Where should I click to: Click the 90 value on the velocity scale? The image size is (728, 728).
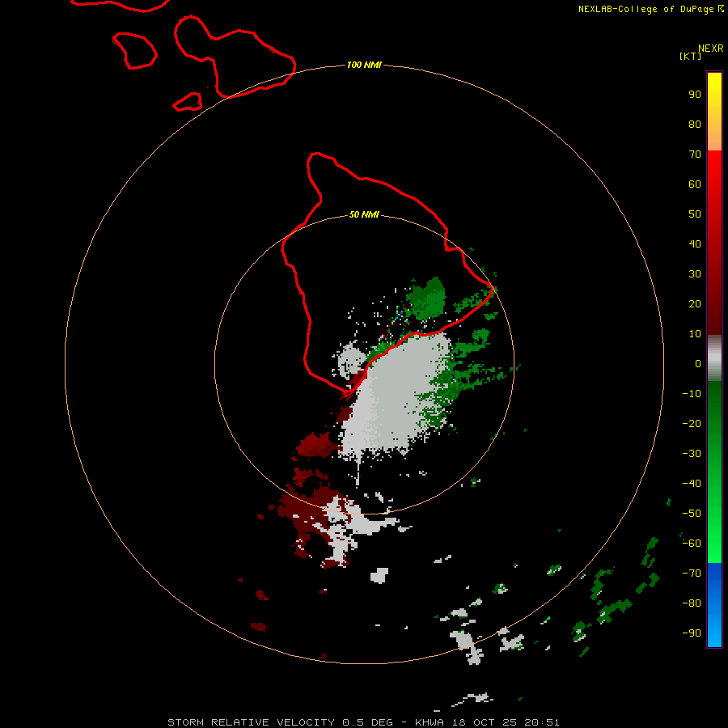tap(695, 95)
